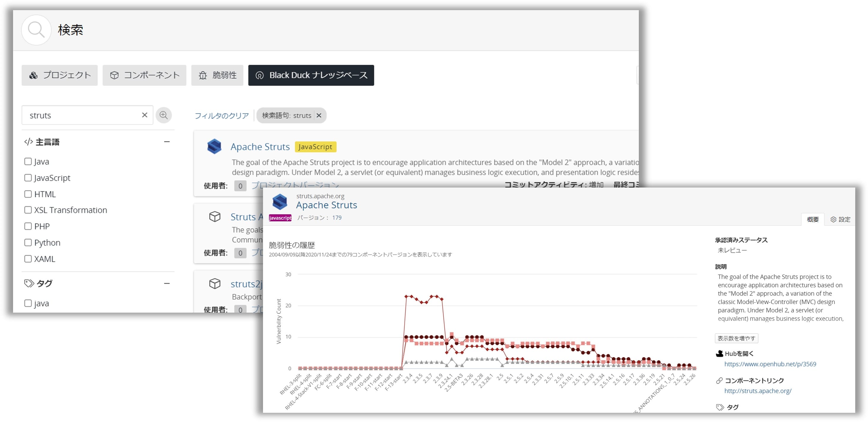Image resolution: width=868 pixels, height=422 pixels.
Task: Collapse the 主言語 filter section
Action: click(167, 142)
